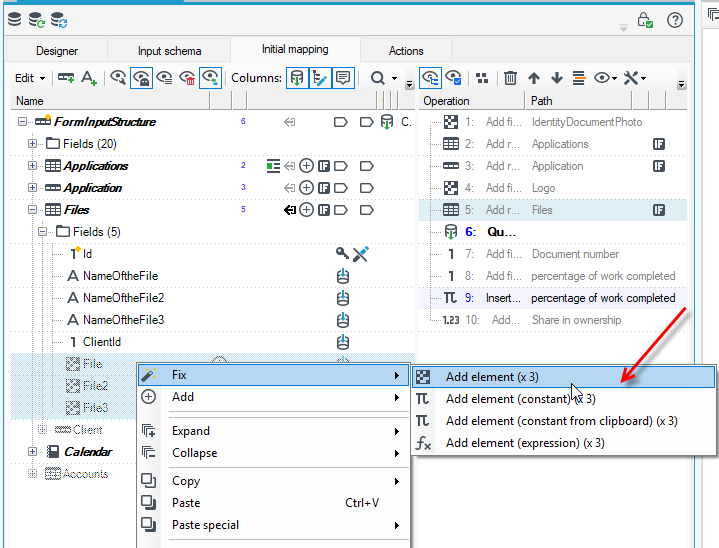Viewport: 719px width, 548px height.
Task: Collapse the Files tree node
Action: [x=32, y=210]
